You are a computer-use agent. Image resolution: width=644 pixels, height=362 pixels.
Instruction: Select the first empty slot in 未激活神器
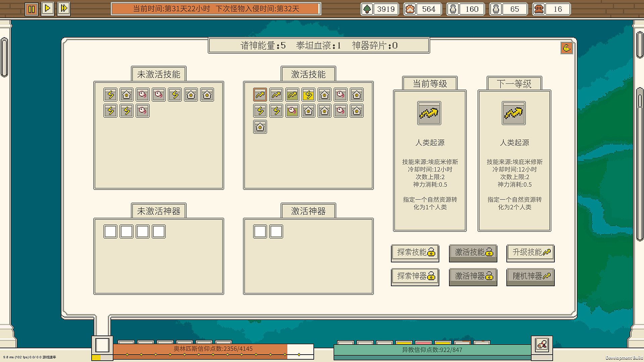tap(110, 231)
